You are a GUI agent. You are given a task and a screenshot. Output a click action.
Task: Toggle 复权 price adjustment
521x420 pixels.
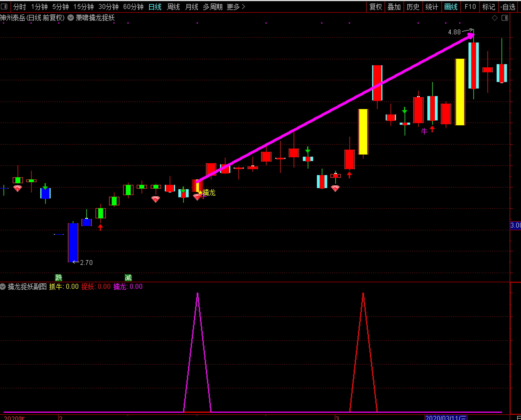375,7
